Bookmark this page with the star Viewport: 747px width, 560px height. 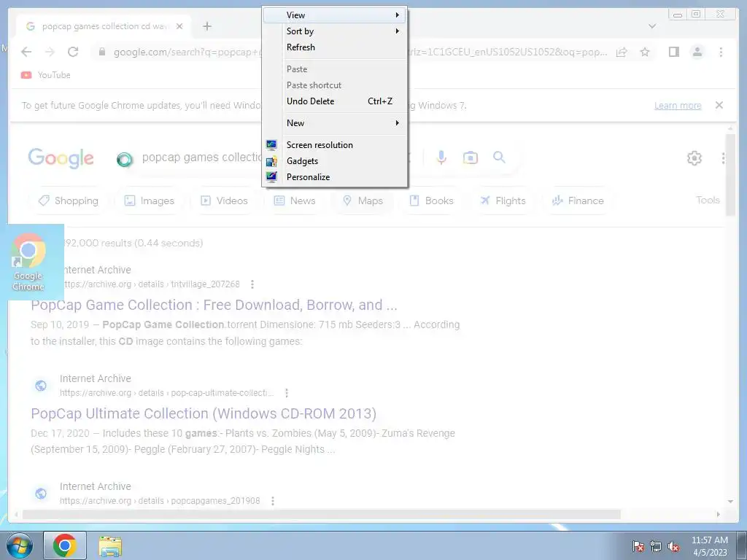tap(645, 52)
